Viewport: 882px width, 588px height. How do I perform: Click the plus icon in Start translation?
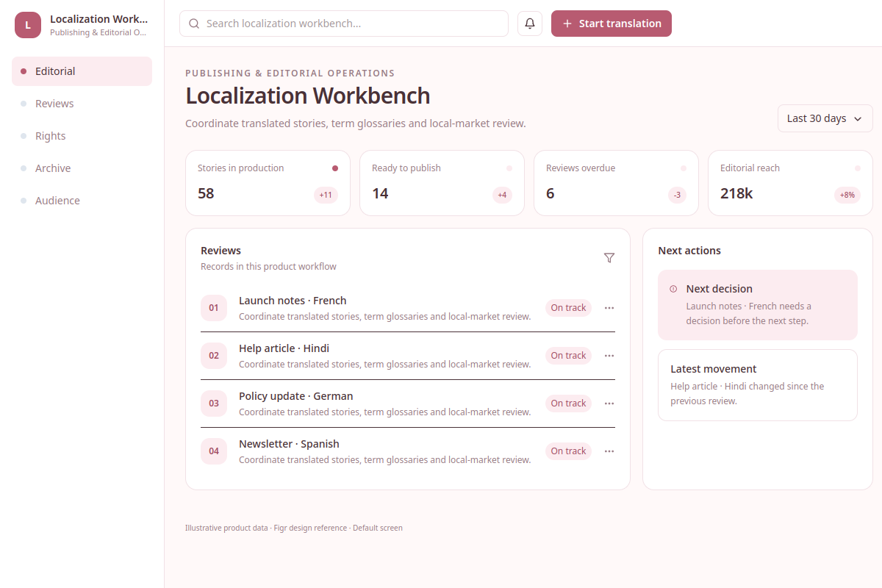(567, 24)
